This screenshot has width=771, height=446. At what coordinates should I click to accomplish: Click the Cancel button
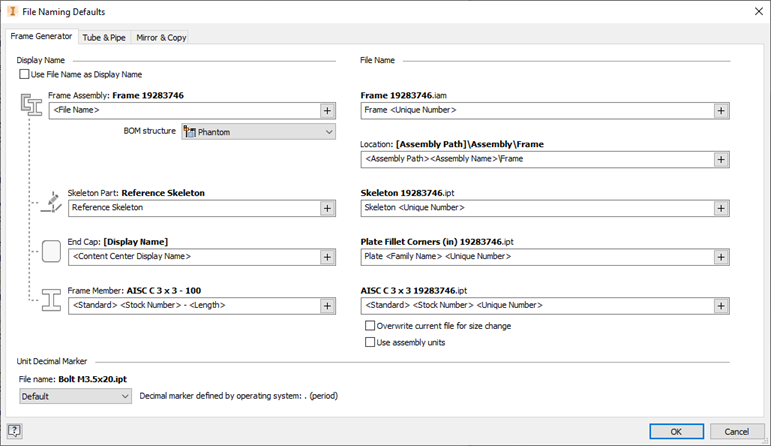737,431
